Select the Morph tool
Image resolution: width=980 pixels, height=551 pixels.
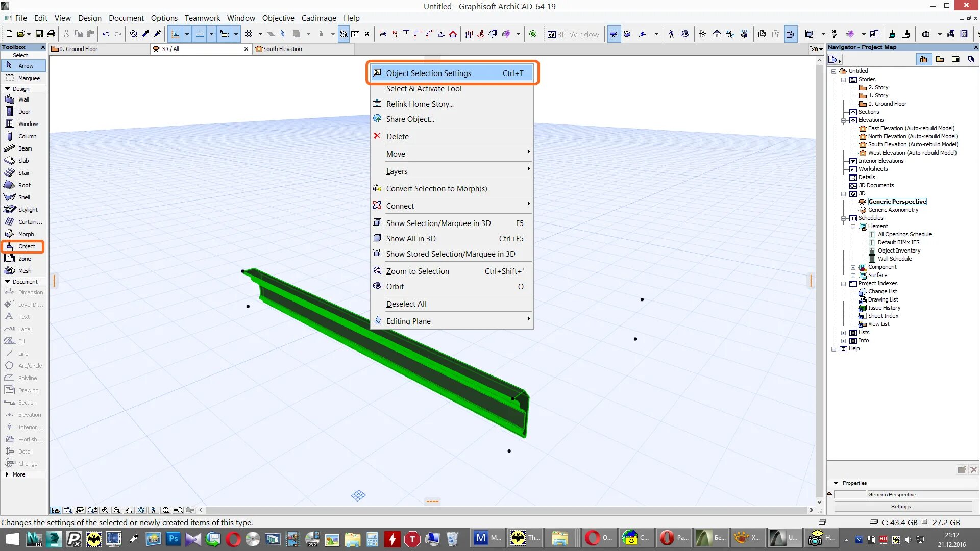(26, 234)
